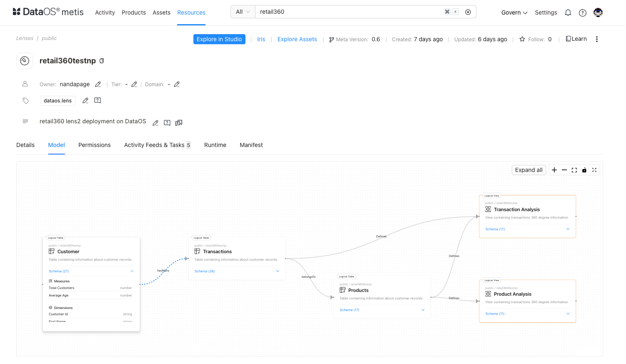
Task: Open the Explore Assets link
Action: (297, 39)
